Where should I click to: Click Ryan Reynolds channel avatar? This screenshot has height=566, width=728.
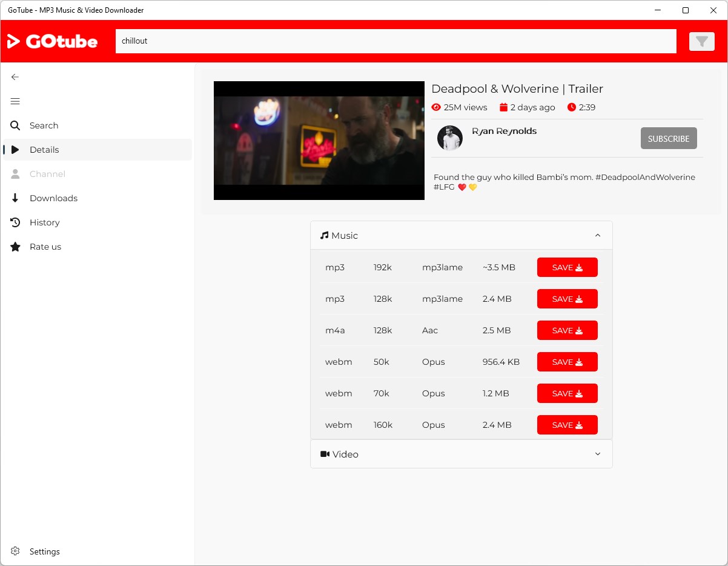(450, 138)
